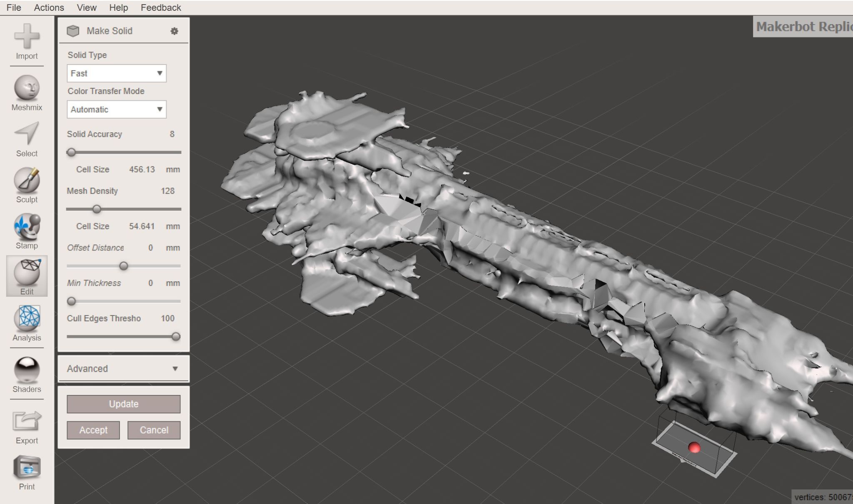Click the Cancel button
This screenshot has height=504, width=853.
(154, 430)
